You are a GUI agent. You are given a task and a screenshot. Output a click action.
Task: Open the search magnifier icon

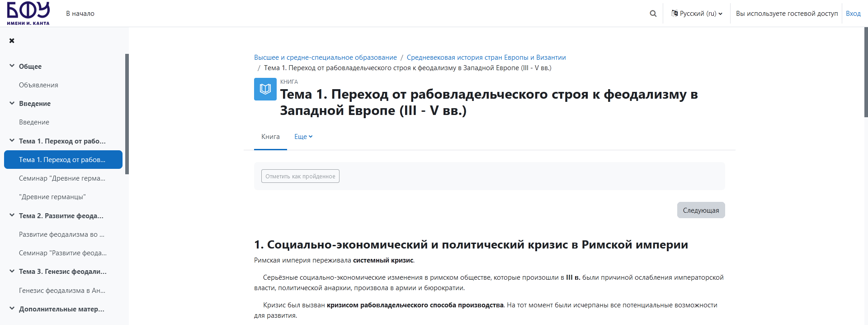click(x=653, y=14)
